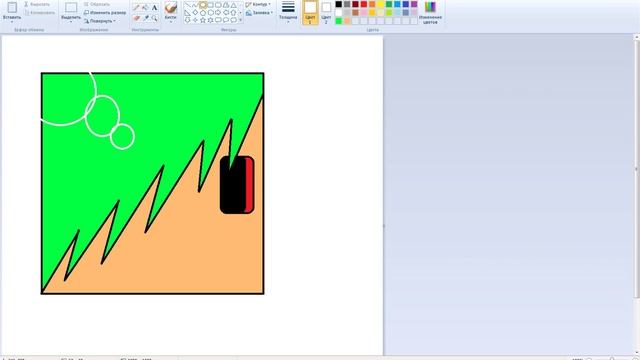Choose the Down arrow shape
Image resolution: width=640 pixels, height=360 pixels.
(x=187, y=20)
